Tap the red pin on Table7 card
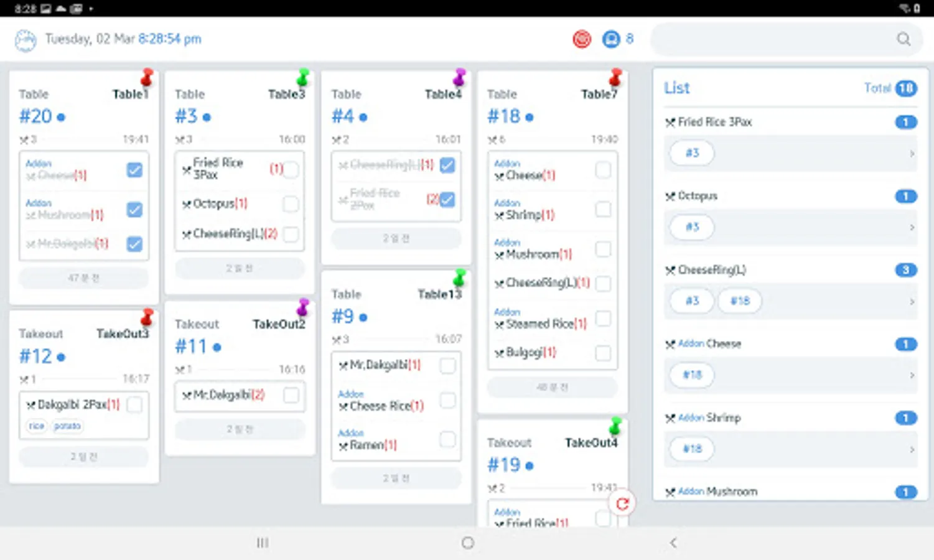The image size is (934, 560). 615,77
